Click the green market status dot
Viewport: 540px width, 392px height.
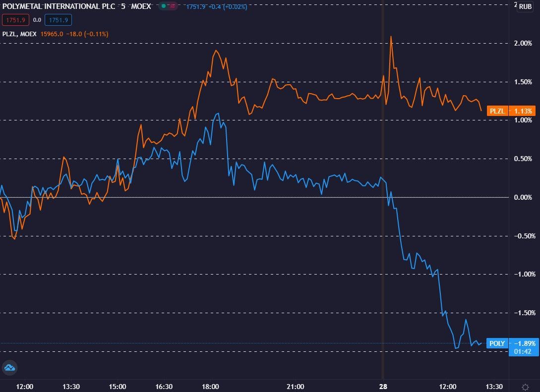point(164,6)
